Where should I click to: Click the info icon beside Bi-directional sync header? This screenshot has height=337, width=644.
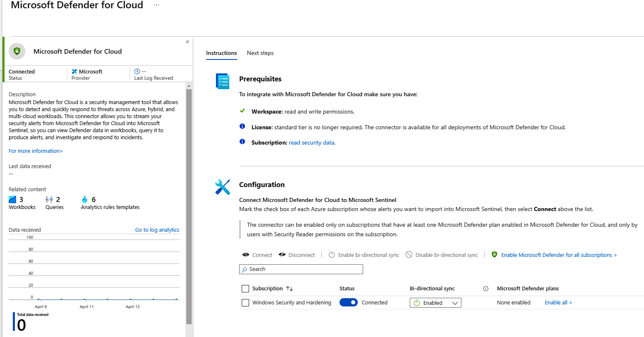(x=486, y=289)
